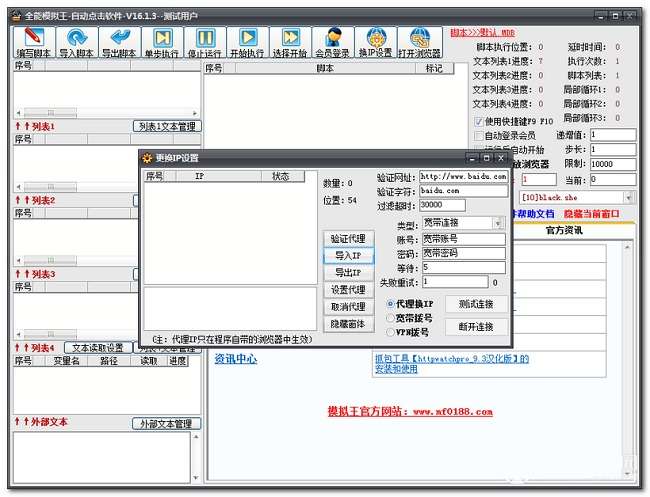Open 列表1文本管理 button
The image size is (650, 497).
coord(167,126)
